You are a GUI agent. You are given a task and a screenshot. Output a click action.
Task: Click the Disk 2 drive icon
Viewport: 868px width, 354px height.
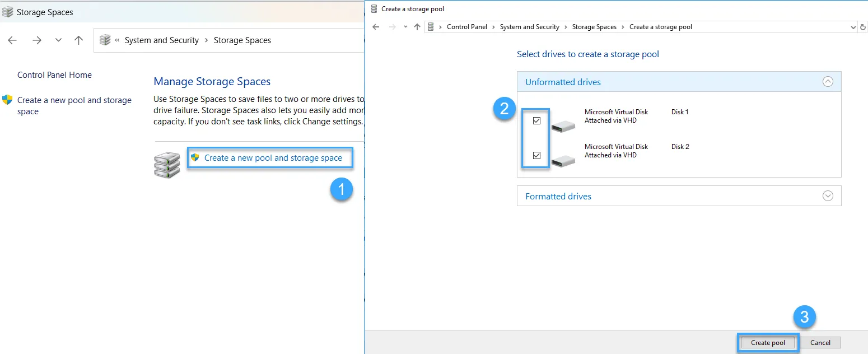click(x=563, y=161)
